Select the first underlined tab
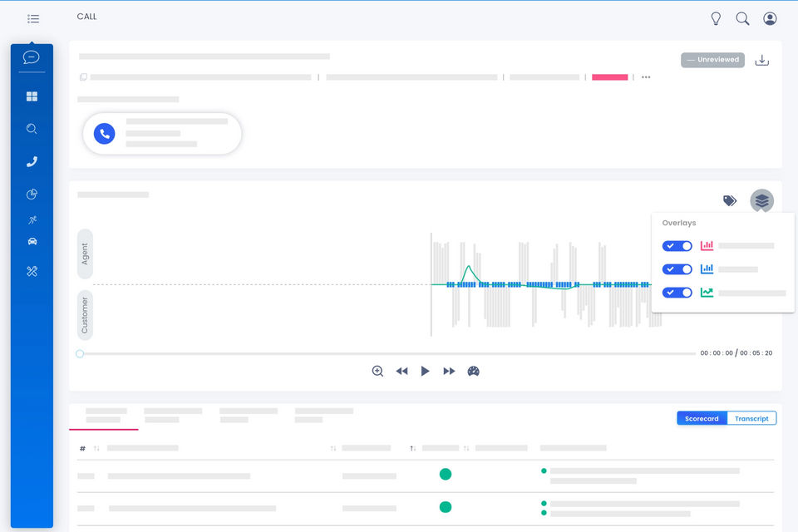 tap(104, 416)
